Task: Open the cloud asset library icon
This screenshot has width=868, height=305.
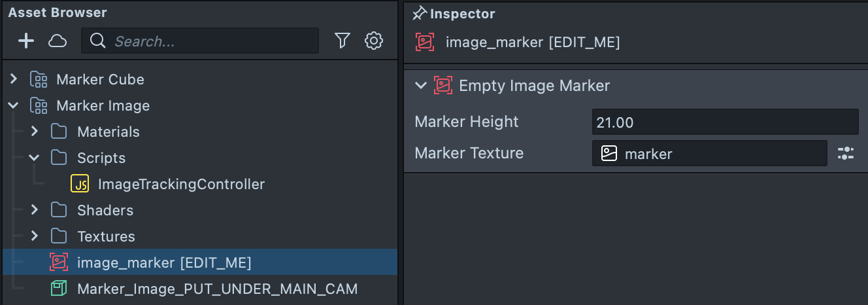Action: 58,41
